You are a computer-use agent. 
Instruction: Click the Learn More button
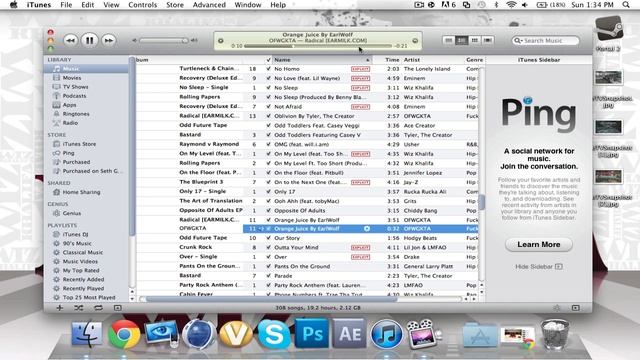point(539,244)
